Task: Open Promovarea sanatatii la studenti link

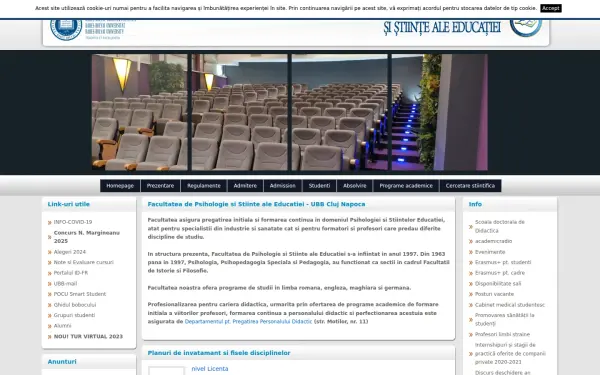Action: [504, 319]
